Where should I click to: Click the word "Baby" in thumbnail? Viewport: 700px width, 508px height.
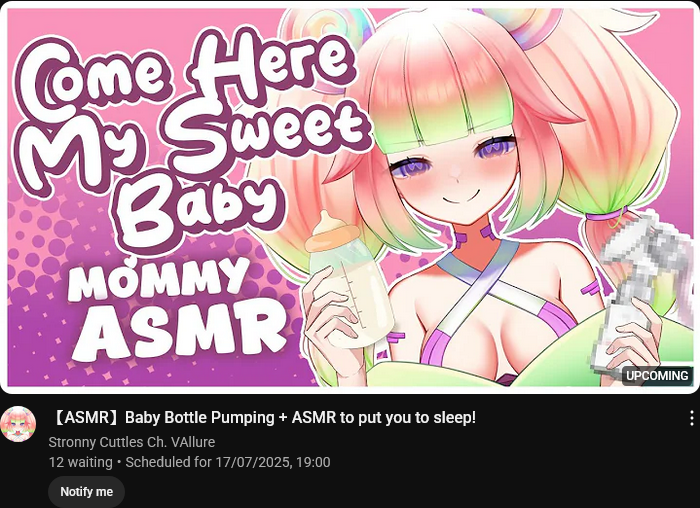(x=201, y=212)
